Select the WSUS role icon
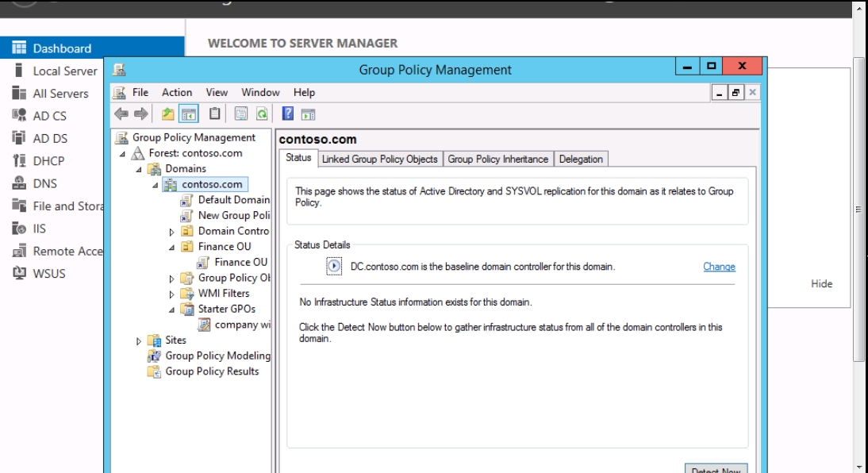The image size is (868, 473). 19,273
